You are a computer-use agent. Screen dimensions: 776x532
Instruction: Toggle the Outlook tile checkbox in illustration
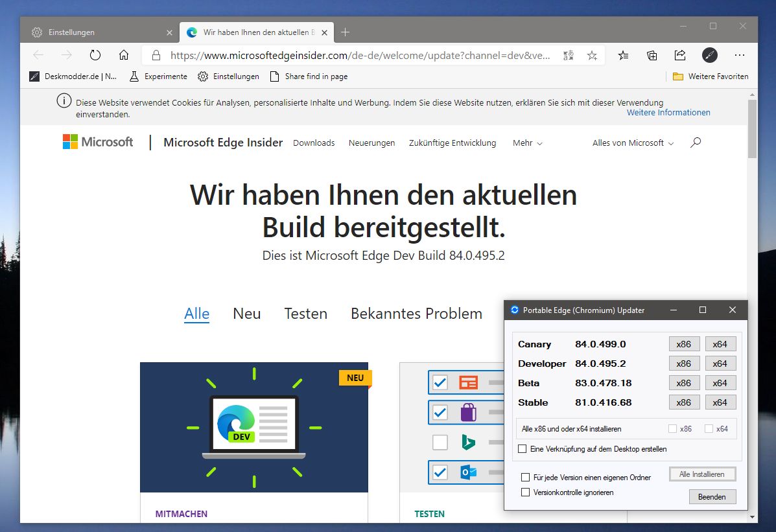tap(440, 472)
